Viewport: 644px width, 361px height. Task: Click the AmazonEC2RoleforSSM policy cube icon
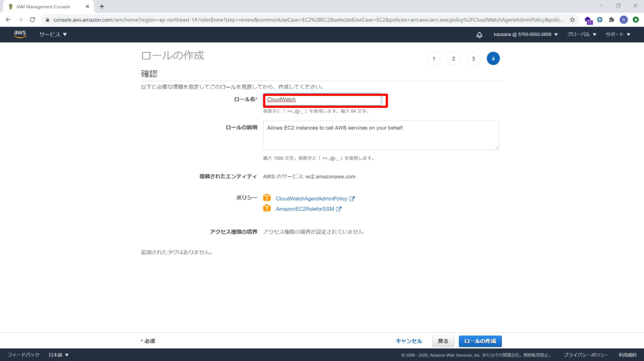[267, 209]
